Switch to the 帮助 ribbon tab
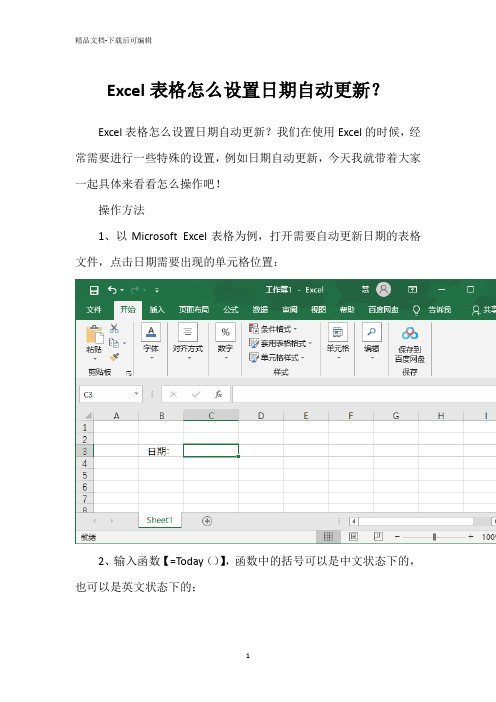Screen dimensions: 496x702 click(x=346, y=309)
